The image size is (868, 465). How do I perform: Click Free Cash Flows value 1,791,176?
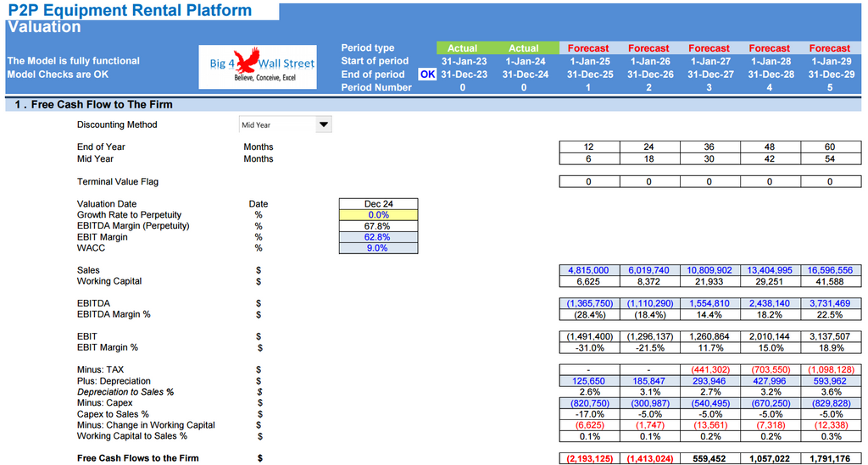pyautogui.click(x=829, y=458)
